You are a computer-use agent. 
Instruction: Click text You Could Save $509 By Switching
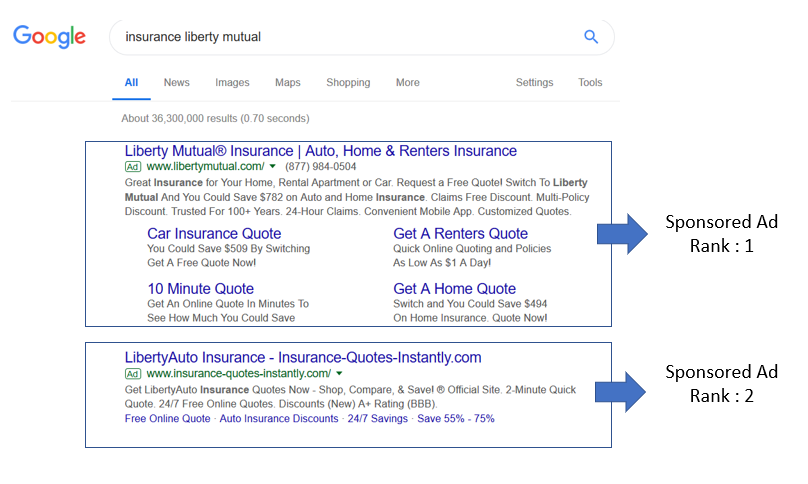[x=229, y=248]
